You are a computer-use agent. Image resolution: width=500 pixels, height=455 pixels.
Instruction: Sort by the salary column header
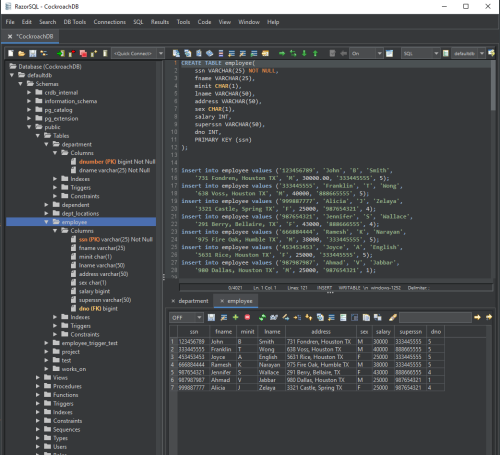(x=383, y=332)
